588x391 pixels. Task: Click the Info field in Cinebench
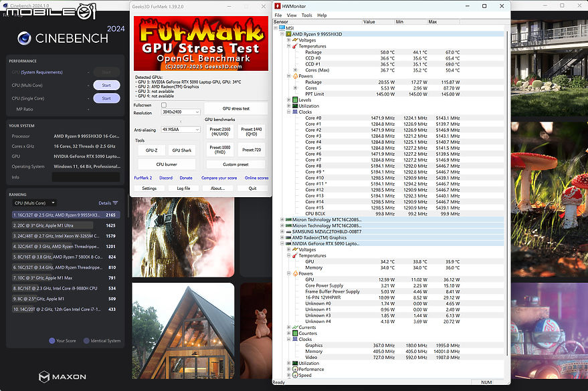point(86,177)
